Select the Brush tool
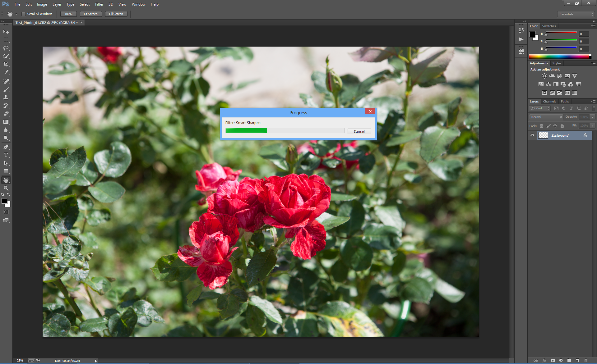This screenshot has height=364, width=597. point(6,89)
